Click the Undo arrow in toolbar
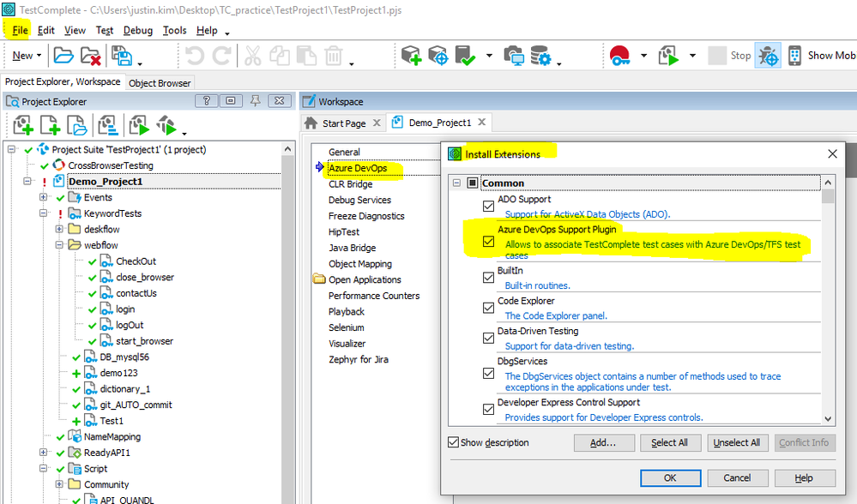The height and width of the screenshot is (504, 857). pyautogui.click(x=194, y=56)
